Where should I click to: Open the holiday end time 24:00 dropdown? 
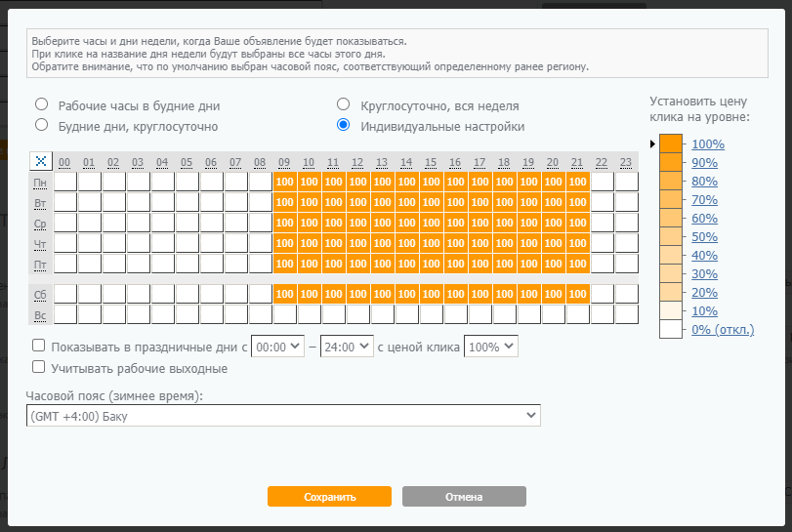click(347, 347)
